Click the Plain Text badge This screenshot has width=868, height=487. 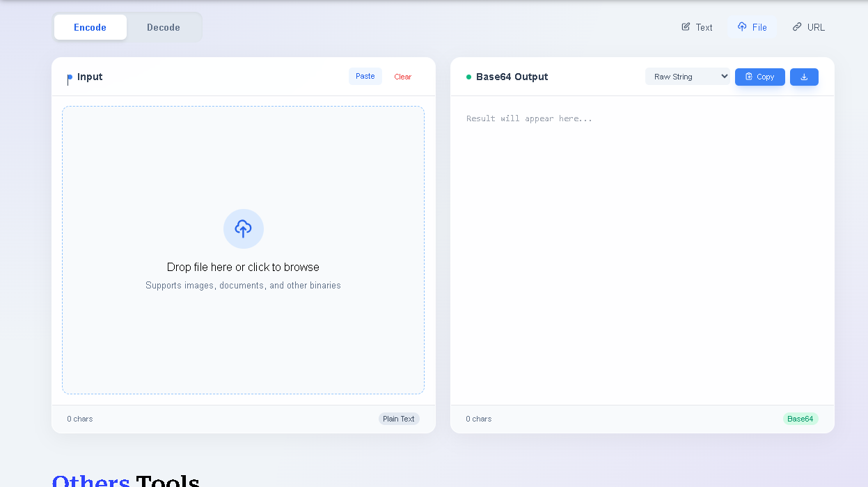[x=399, y=419]
